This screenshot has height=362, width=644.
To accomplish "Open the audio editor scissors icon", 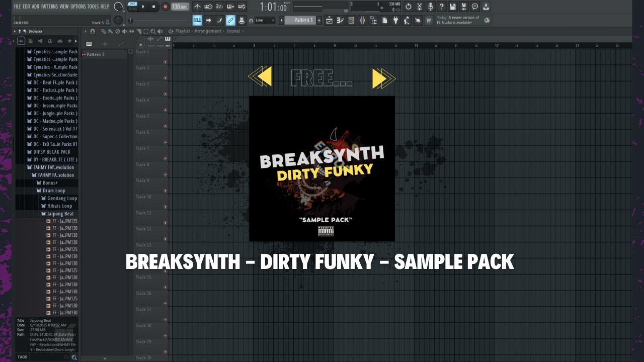I will pos(420,7).
